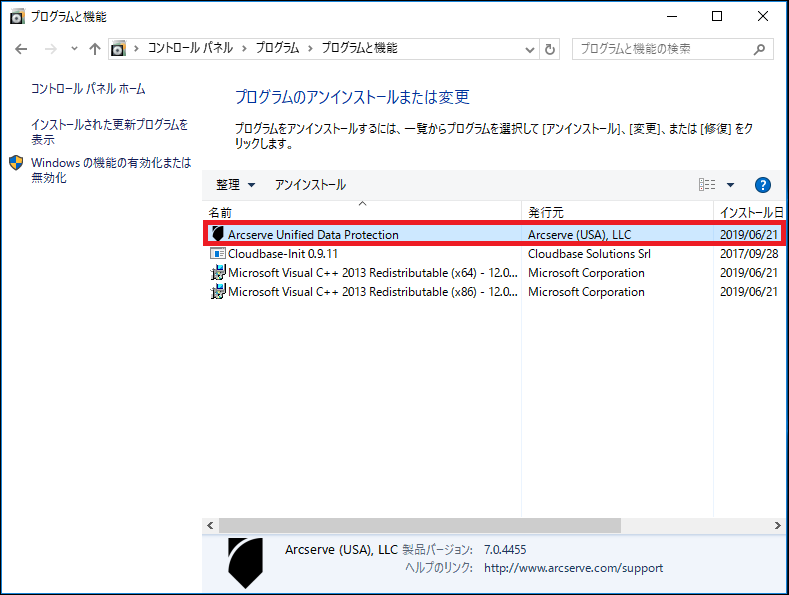
Task: Click product version 7.0.4455 value
Action: [x=505, y=550]
